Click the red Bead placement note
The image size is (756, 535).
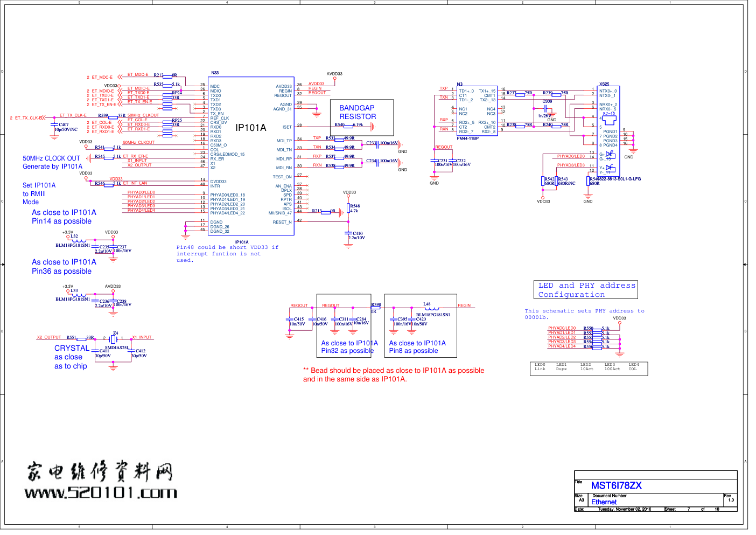(393, 374)
